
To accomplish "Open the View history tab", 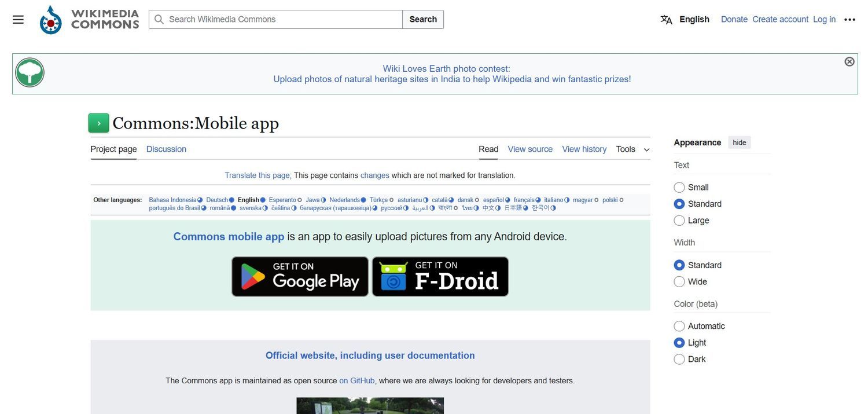I will 584,149.
